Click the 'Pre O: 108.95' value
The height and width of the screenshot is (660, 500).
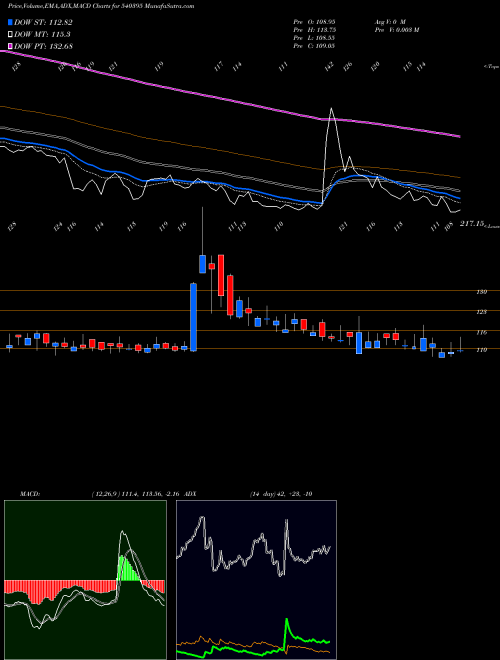pyautogui.click(x=314, y=22)
